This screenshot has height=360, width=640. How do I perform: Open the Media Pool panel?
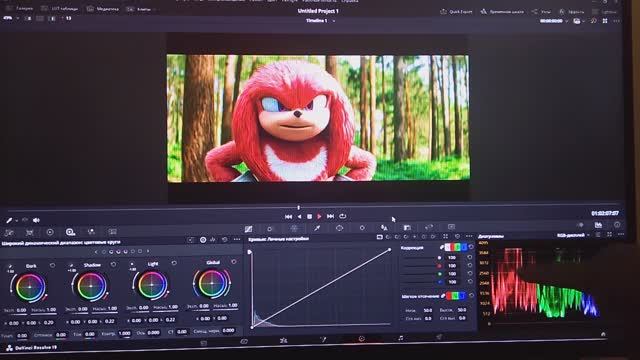[103, 8]
